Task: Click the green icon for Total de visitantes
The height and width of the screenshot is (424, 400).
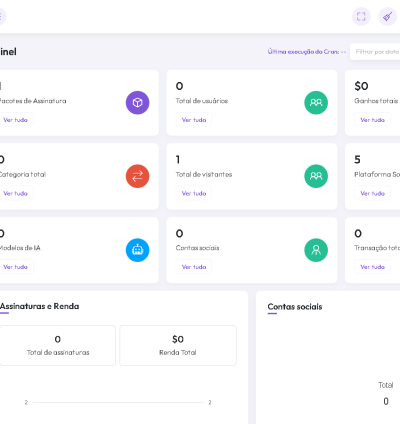Action: pyautogui.click(x=316, y=176)
